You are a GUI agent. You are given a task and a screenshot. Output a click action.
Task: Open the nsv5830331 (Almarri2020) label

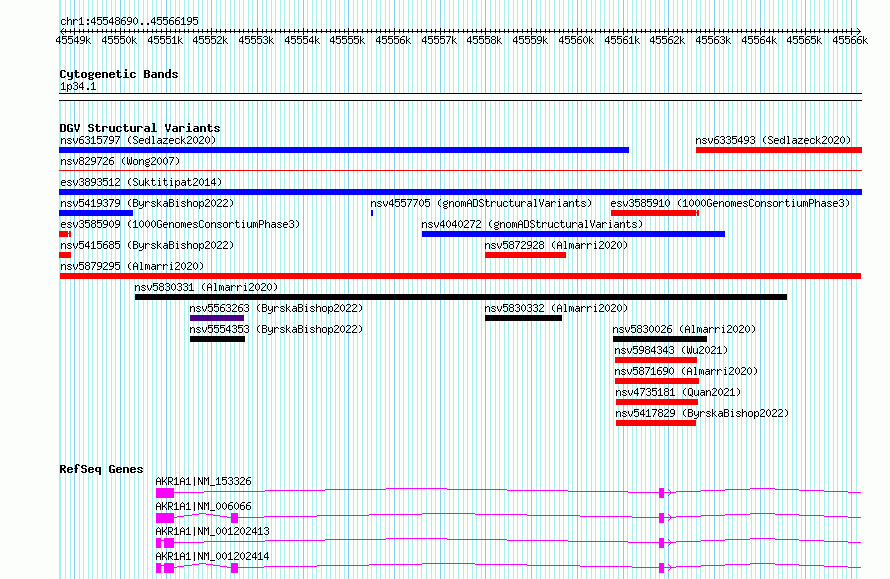click(206, 287)
